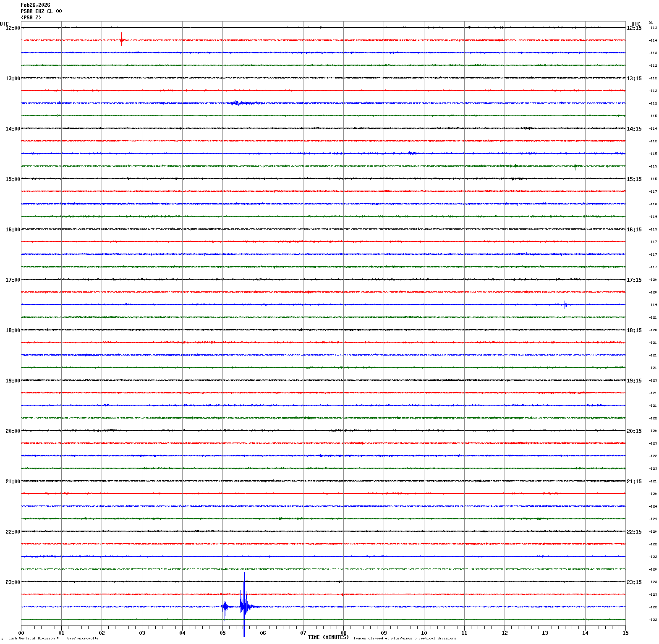Viewport: 659px width, 644px height.
Task: Click the Feb26,2026 date header
Action: click(x=35, y=5)
